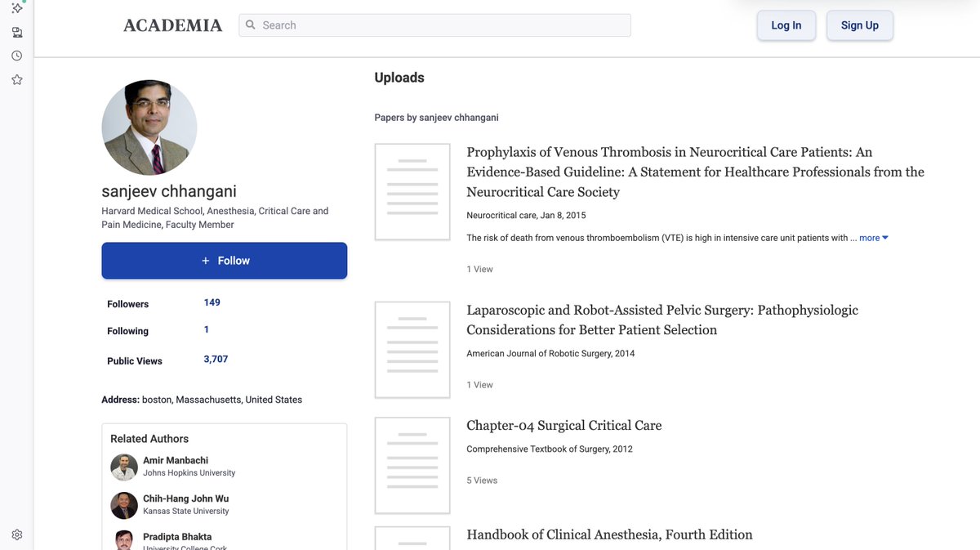The height and width of the screenshot is (550, 980).
Task: Switch to the Uploads section
Action: pos(399,77)
